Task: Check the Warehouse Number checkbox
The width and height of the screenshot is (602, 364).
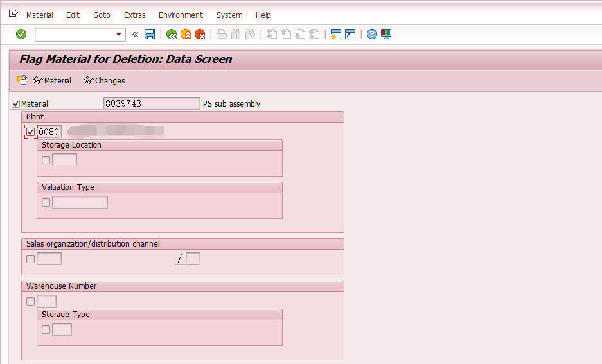Action: point(30,302)
